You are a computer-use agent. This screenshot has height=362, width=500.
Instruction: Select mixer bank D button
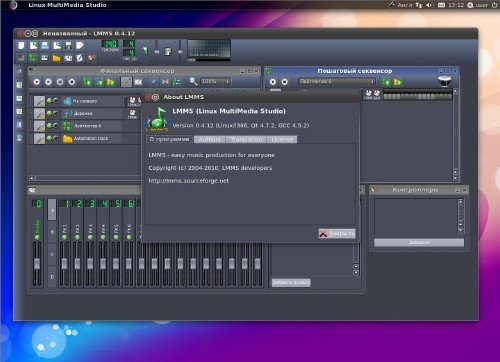(x=52, y=277)
